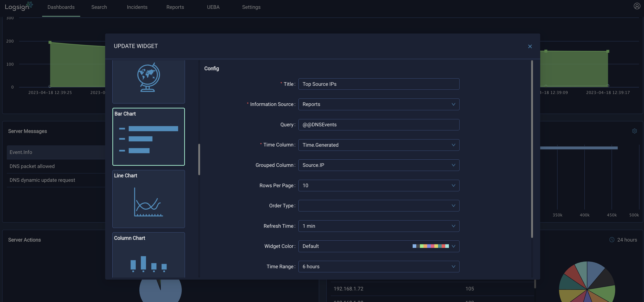This screenshot has height=302, width=644.
Task: Select the Bar Chart widget type
Action: coord(148,137)
